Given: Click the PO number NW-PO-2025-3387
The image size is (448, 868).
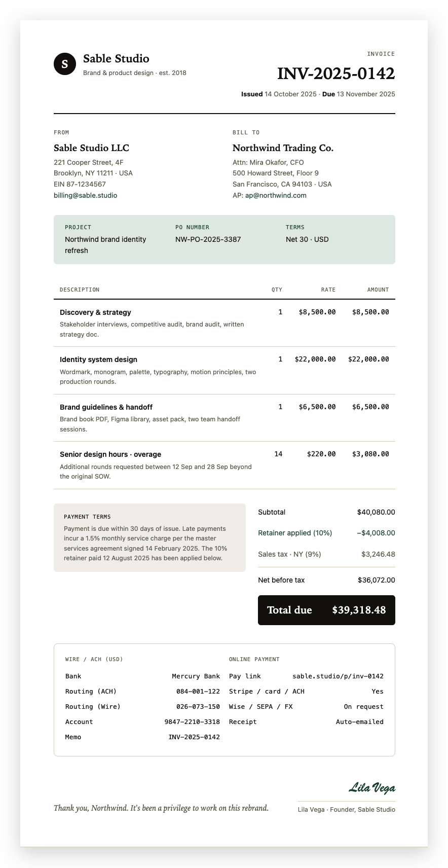Looking at the screenshot, I should [208, 239].
